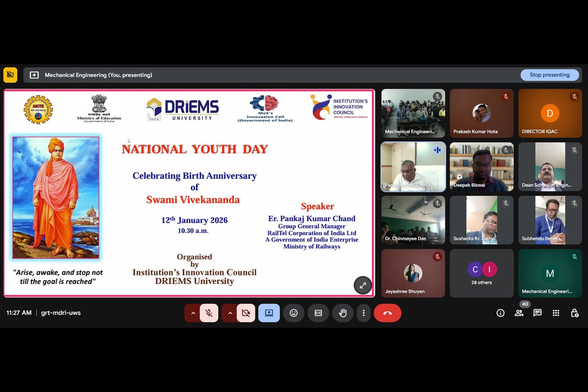Expand video settings chevron beside the camera
588x392 pixels.
(230, 313)
